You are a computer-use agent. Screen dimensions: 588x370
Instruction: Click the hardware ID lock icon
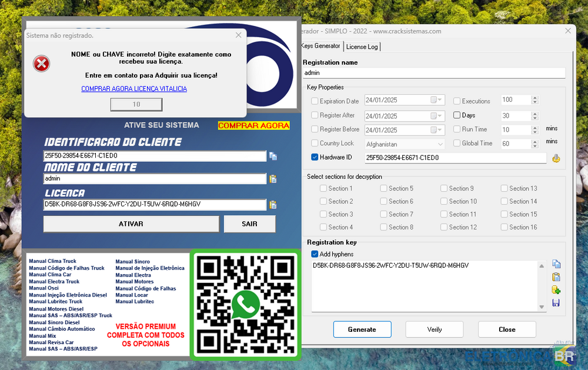556,158
